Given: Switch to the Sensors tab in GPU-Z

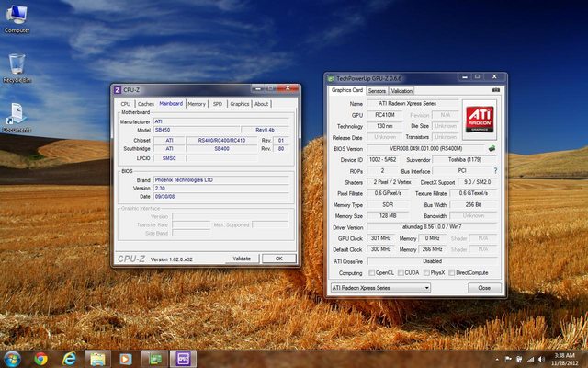Looking at the screenshot, I should point(377,91).
